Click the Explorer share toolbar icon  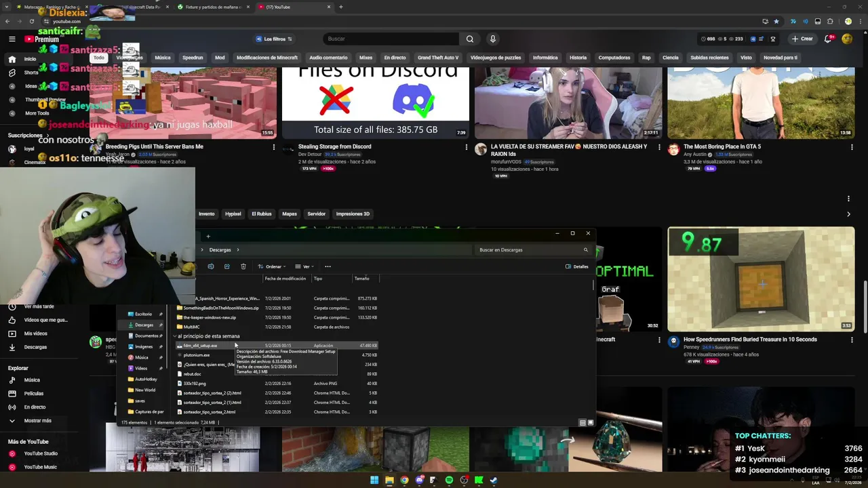point(227,266)
